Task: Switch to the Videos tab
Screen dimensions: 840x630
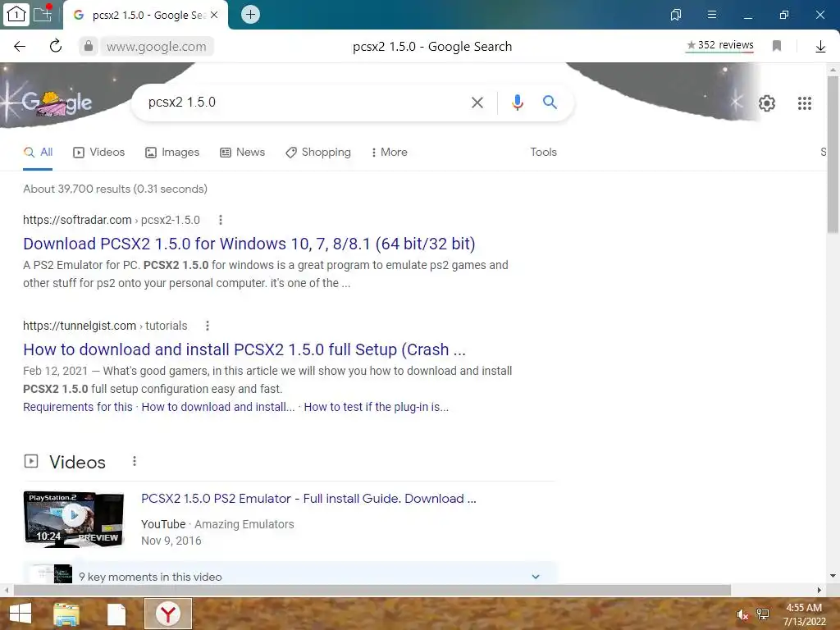Action: coord(99,152)
